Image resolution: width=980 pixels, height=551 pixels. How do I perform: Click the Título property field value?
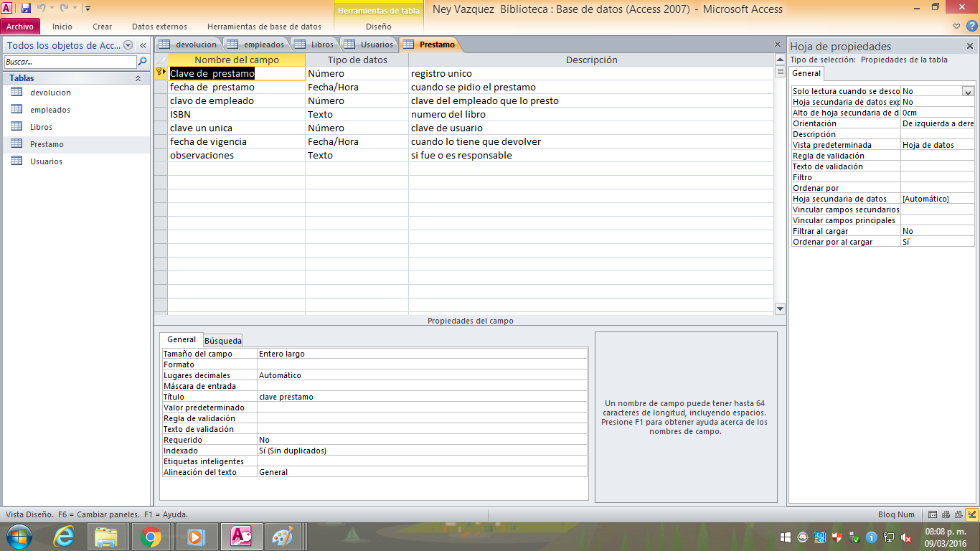[x=422, y=397]
